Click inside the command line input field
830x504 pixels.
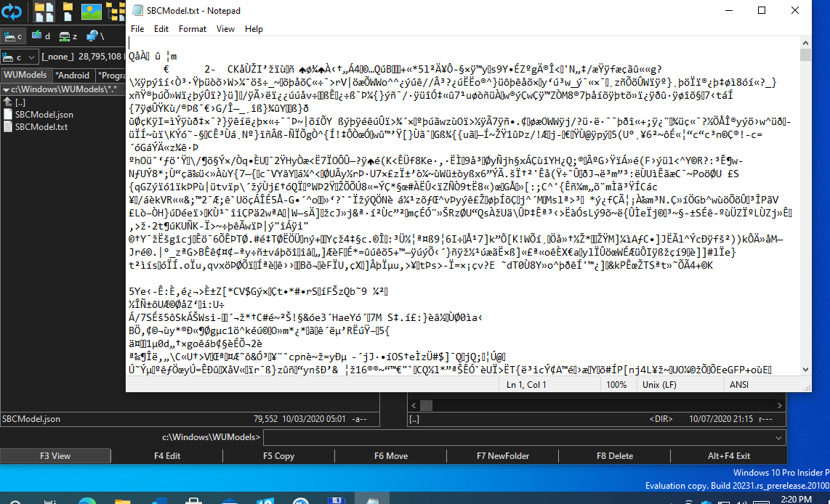pyautogui.click(x=509, y=437)
